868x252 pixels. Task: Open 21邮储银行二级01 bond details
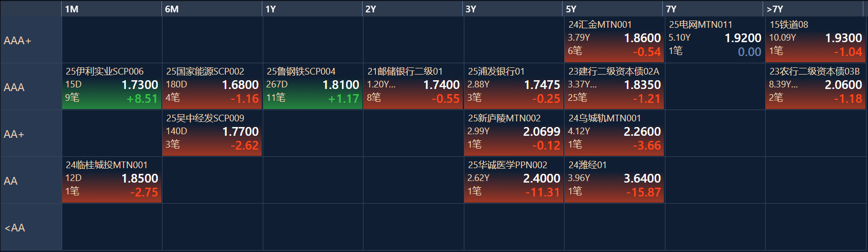(413, 86)
